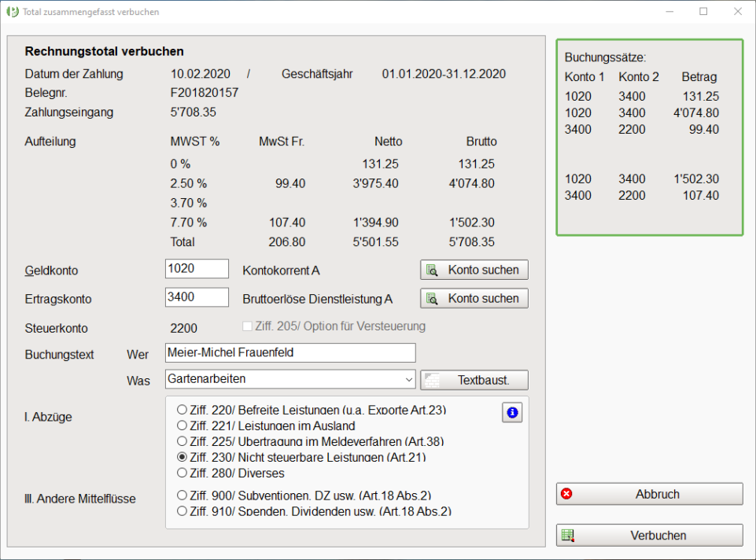This screenshot has width=756, height=560.
Task: Search account for Ertragskonto
Action: click(474, 298)
